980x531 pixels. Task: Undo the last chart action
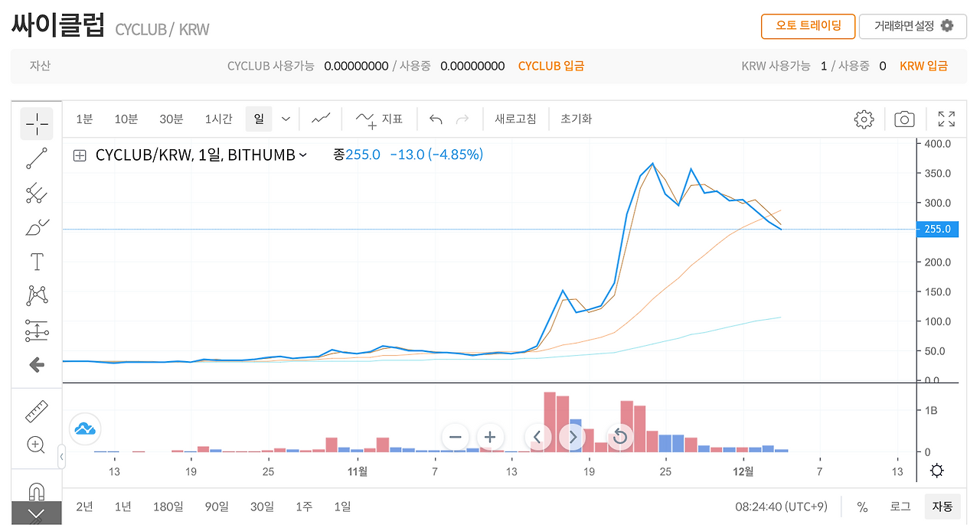click(436, 119)
